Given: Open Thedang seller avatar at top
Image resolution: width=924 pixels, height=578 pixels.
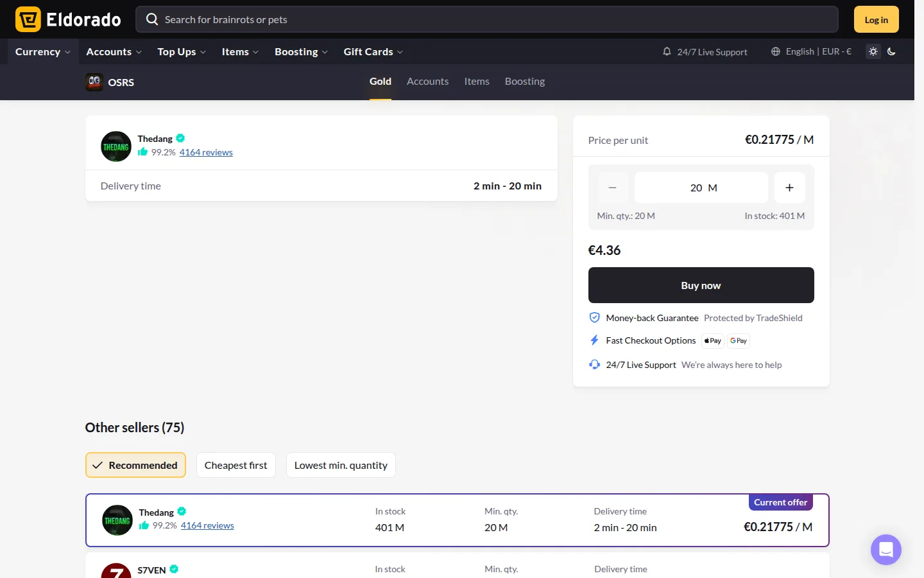Looking at the screenshot, I should click(116, 146).
